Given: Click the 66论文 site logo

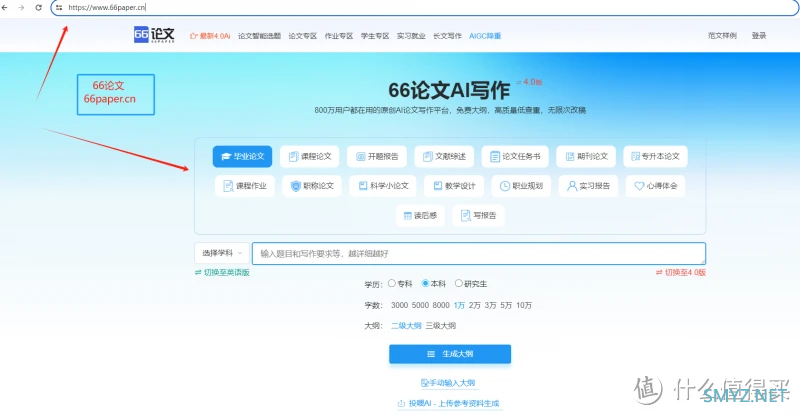Looking at the screenshot, I should (154, 35).
